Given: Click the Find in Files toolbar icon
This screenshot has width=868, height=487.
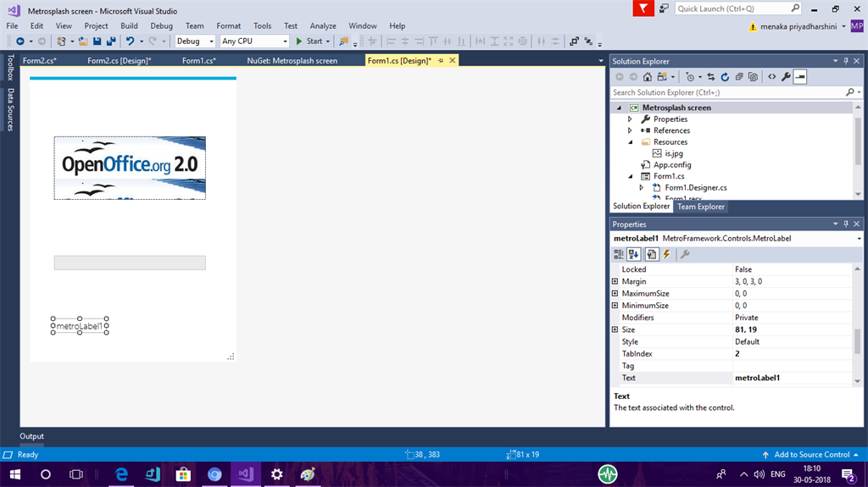Looking at the screenshot, I should [x=344, y=41].
